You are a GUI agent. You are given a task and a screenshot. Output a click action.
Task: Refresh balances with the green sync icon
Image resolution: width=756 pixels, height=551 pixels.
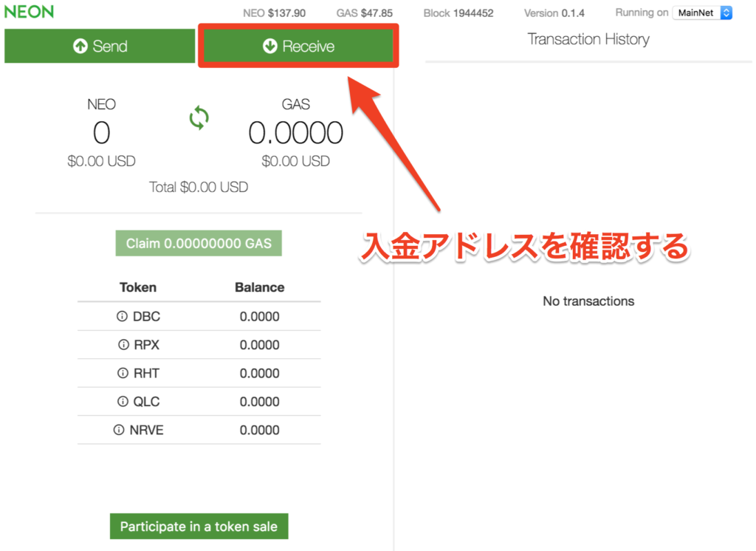[x=199, y=118]
